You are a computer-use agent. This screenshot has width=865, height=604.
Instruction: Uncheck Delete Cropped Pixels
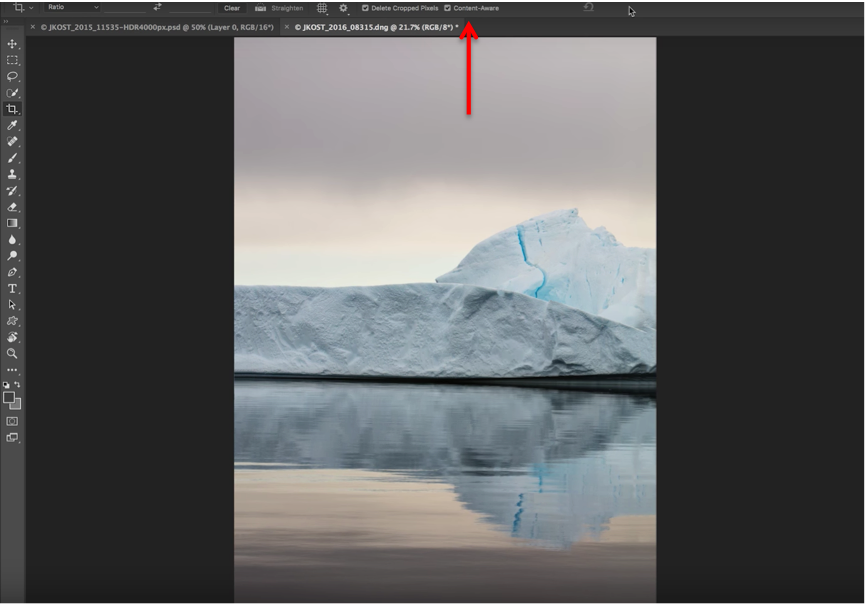365,8
